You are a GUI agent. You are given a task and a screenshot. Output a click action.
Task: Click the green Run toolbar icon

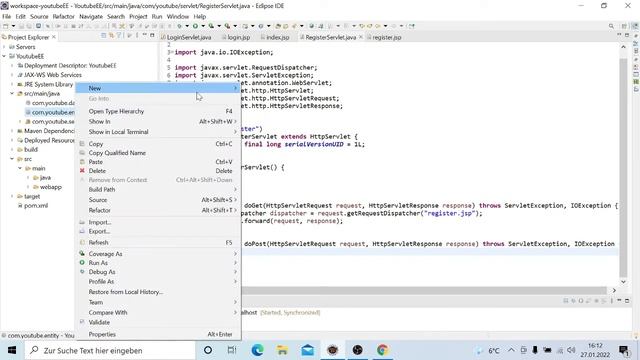[x=195, y=26]
